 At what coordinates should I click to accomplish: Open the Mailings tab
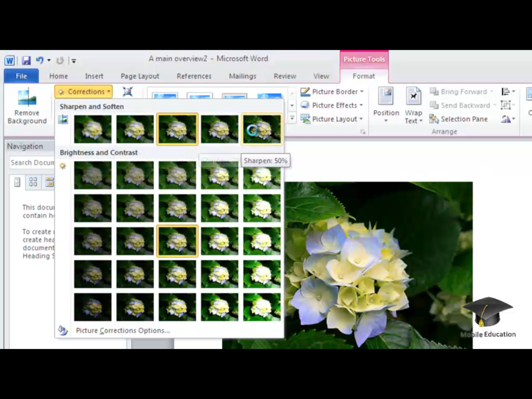point(242,76)
